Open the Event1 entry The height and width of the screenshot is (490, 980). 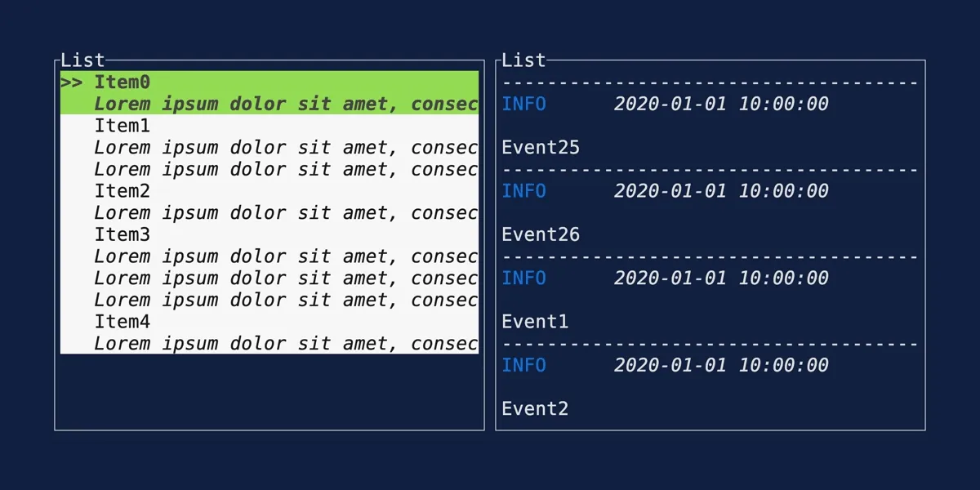(535, 322)
